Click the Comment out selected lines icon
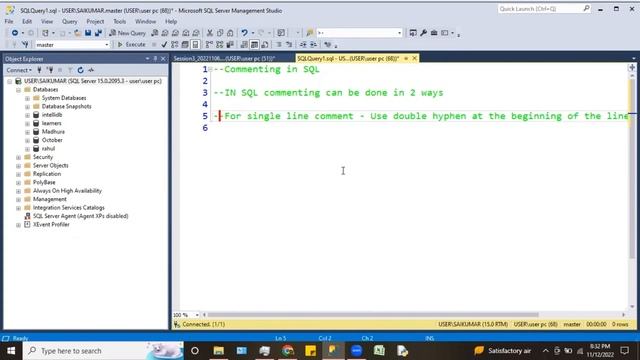640x360 pixels. coord(279,44)
